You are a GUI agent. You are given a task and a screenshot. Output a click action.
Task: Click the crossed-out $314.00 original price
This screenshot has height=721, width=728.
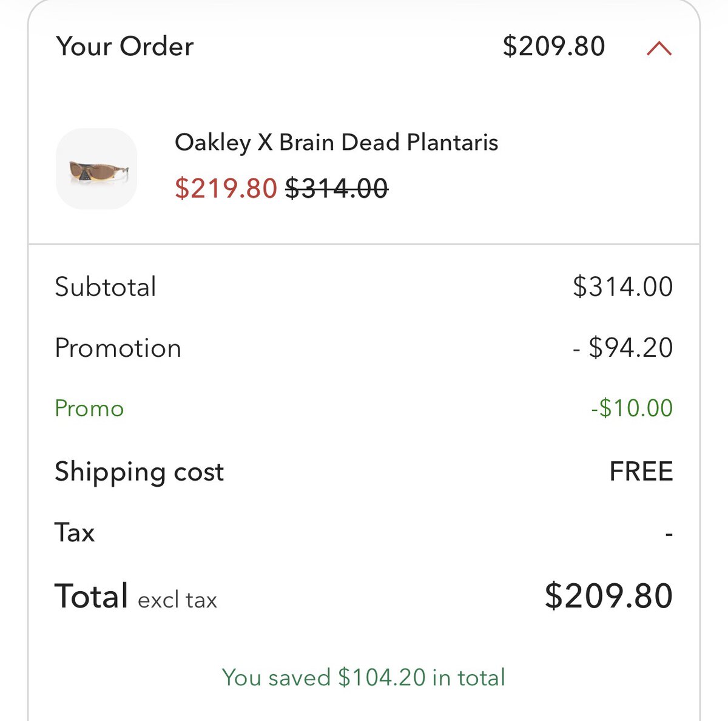[337, 188]
